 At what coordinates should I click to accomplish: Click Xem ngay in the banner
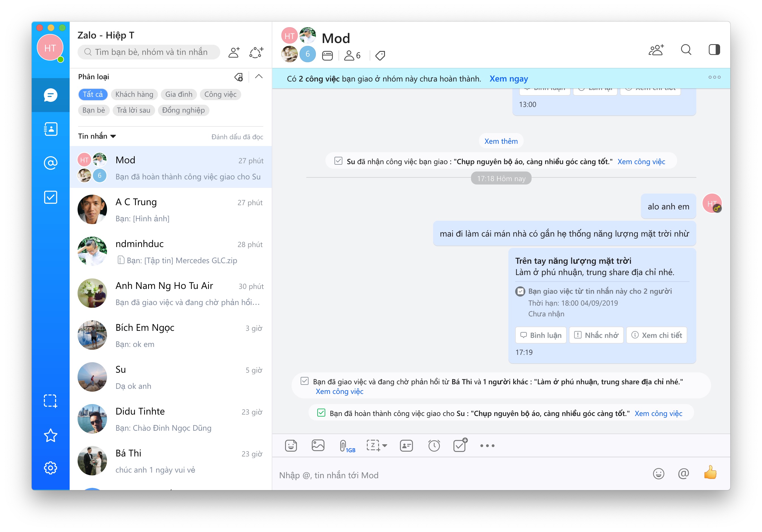(508, 79)
